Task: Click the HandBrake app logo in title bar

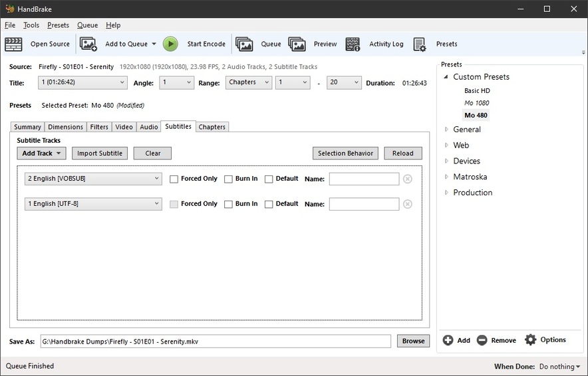Action: click(x=10, y=9)
